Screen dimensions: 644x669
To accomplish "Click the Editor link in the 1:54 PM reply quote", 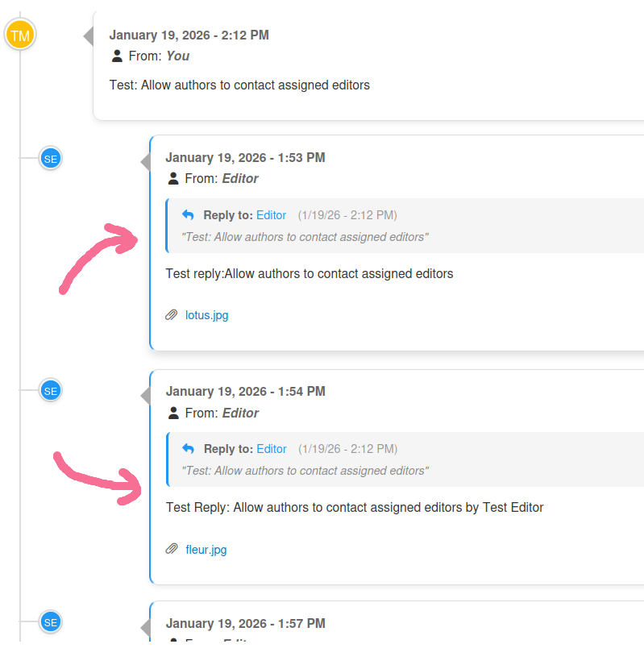I will [272, 449].
